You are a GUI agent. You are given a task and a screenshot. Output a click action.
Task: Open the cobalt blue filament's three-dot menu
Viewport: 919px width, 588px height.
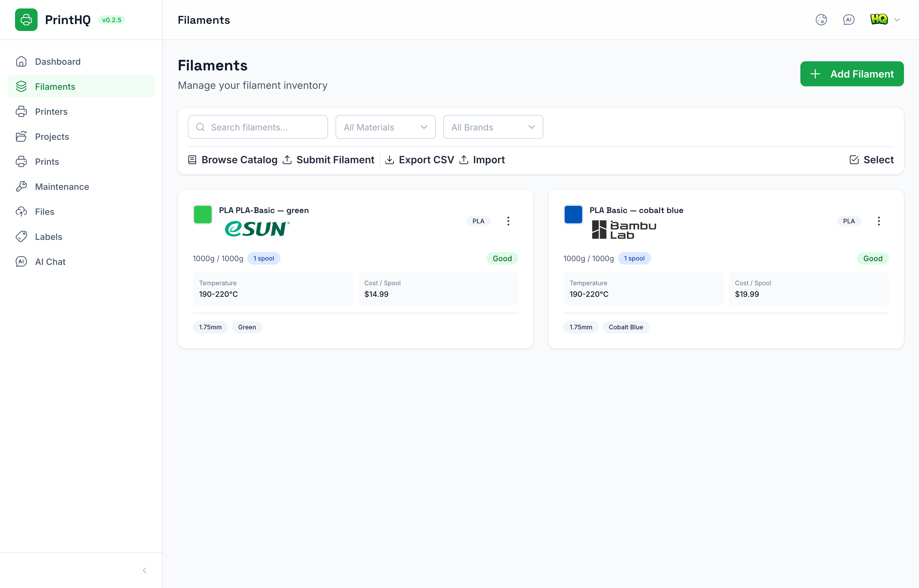pyautogui.click(x=879, y=221)
